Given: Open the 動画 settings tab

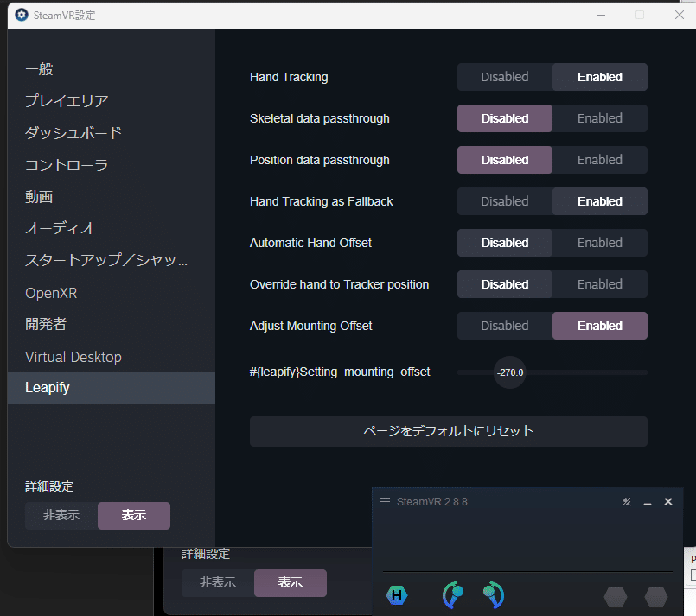Looking at the screenshot, I should pos(112,196).
